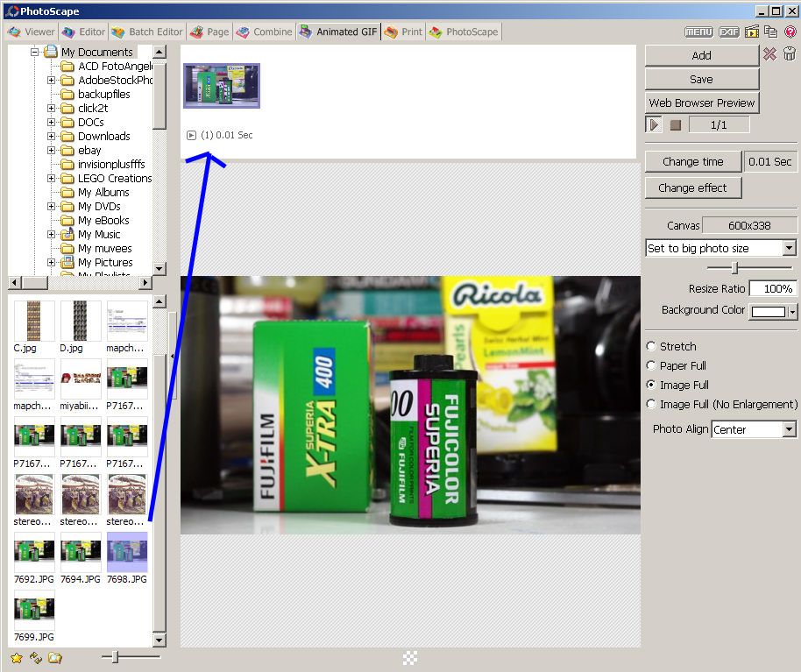Click the resize ratio slider handle
The image size is (801, 672).
734,267
